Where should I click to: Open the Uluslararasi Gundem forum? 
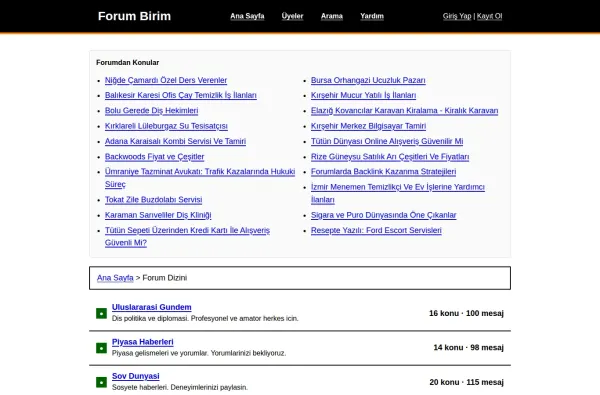click(152, 307)
